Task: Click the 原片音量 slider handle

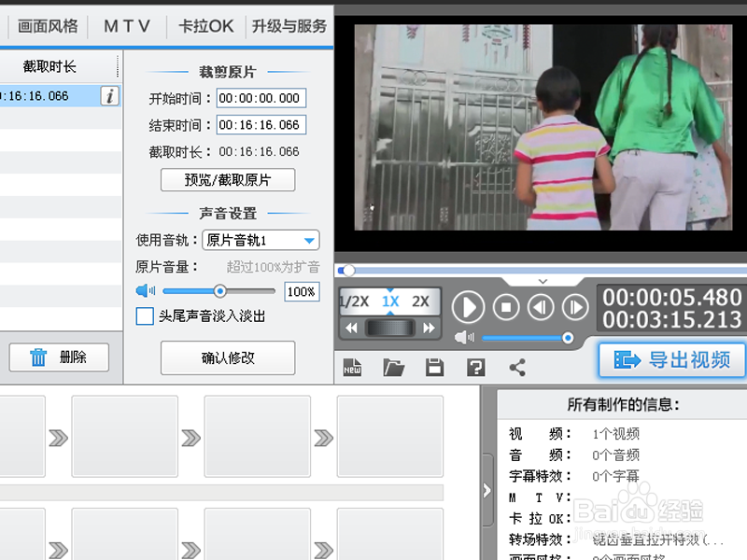Action: pos(219,291)
